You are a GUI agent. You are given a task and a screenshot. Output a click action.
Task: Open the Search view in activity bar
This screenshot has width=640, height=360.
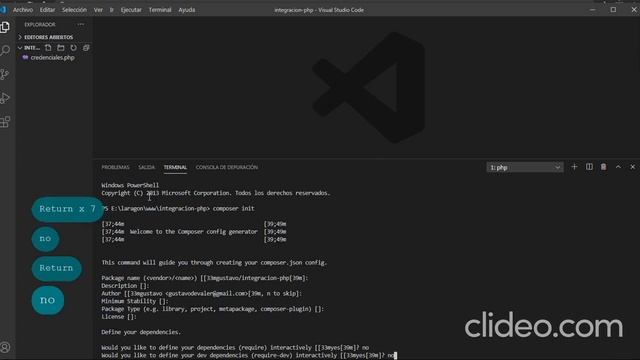pos(5,51)
